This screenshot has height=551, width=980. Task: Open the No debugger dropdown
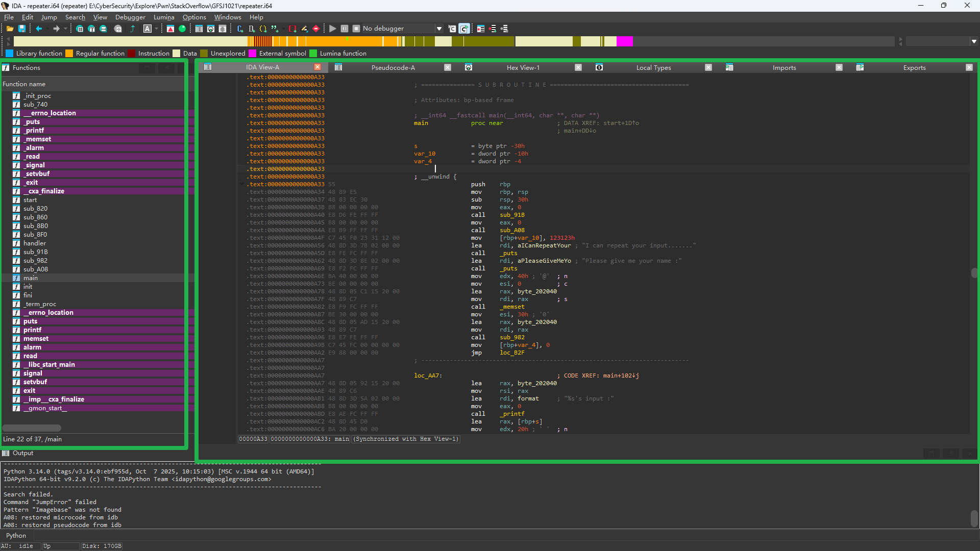(439, 29)
